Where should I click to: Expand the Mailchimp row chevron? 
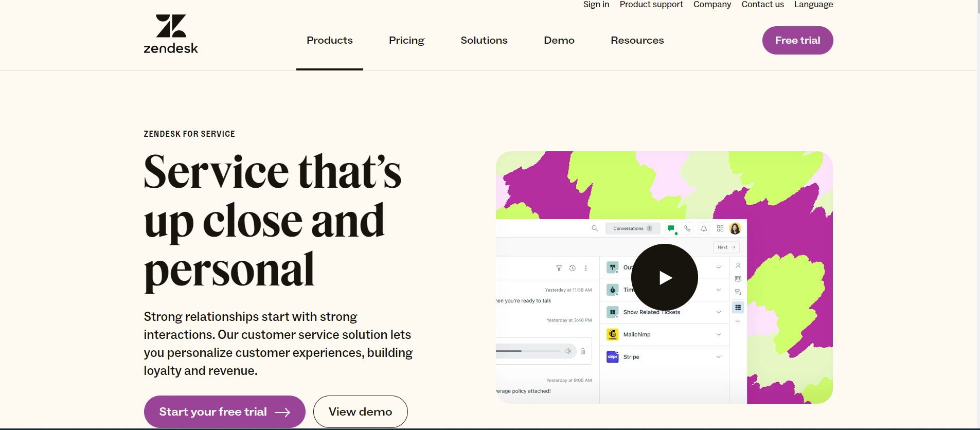click(719, 334)
